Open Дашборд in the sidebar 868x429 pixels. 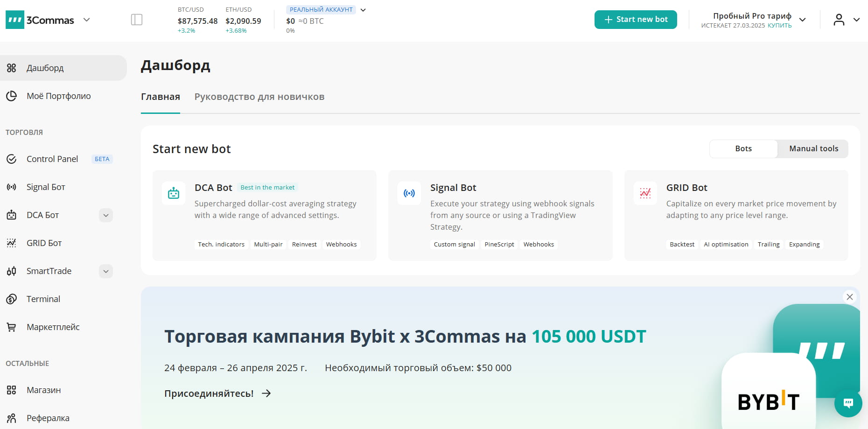click(63, 68)
